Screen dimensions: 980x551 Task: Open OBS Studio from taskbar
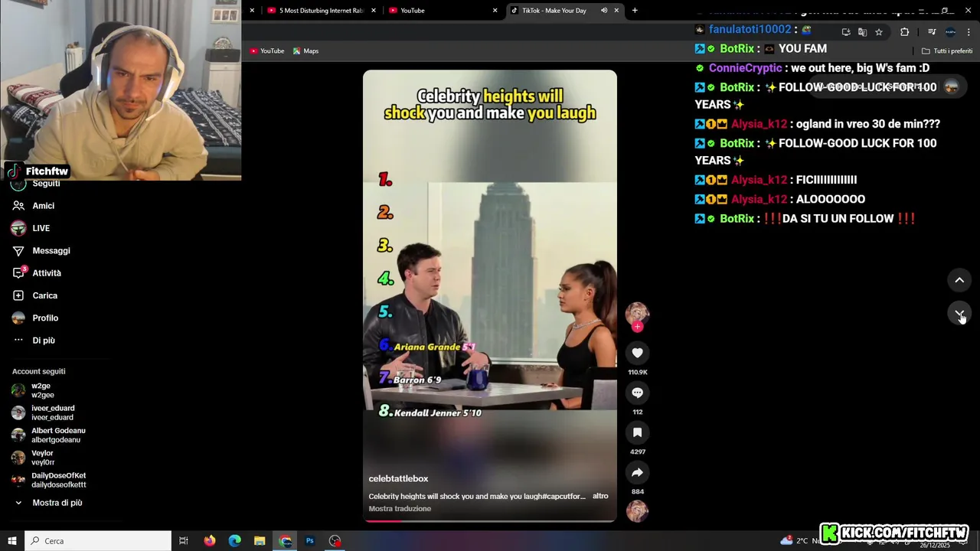(335, 541)
